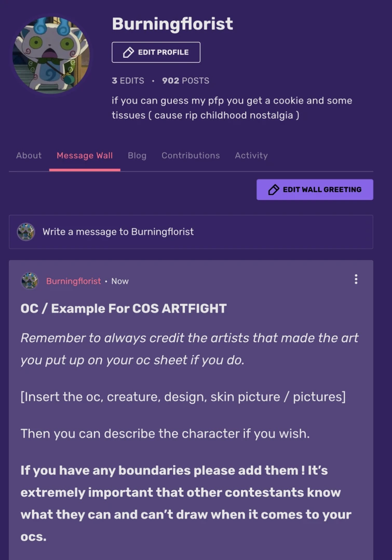Click the Burningflorist page heading
Viewport: 392px width, 560px height.
pos(172,23)
